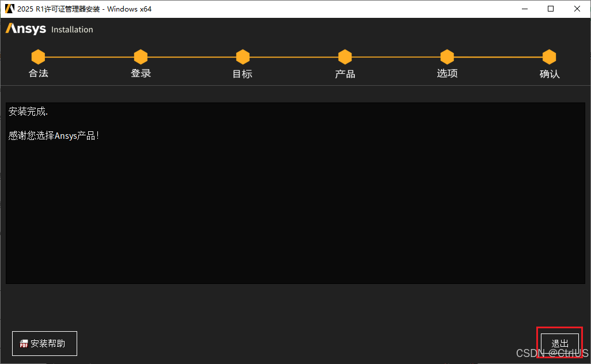Select the 安装完成. message text

pyautogui.click(x=28, y=112)
